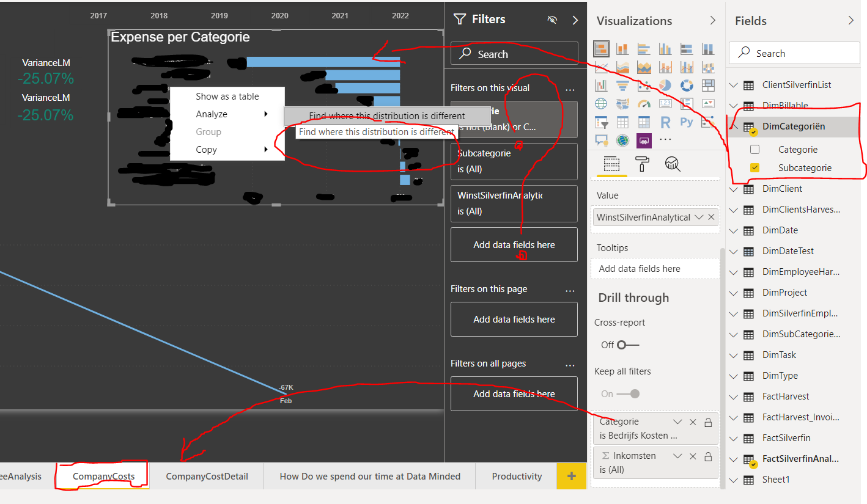Image resolution: width=867 pixels, height=504 pixels.
Task: Toggle filter pane visibility eye icon
Action: click(553, 20)
